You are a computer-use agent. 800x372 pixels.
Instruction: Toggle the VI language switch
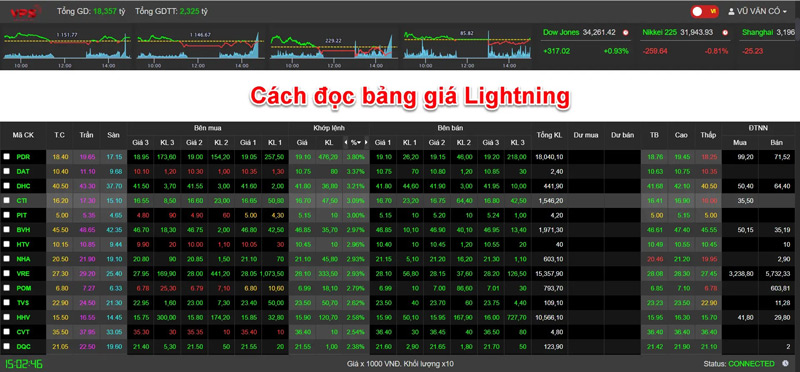tap(705, 11)
